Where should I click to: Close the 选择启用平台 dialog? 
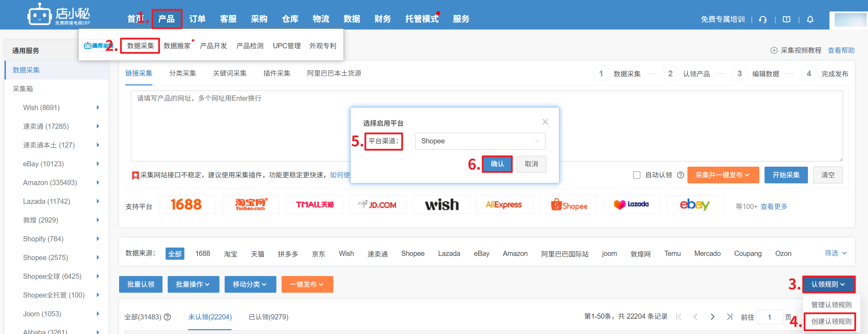[x=545, y=122]
